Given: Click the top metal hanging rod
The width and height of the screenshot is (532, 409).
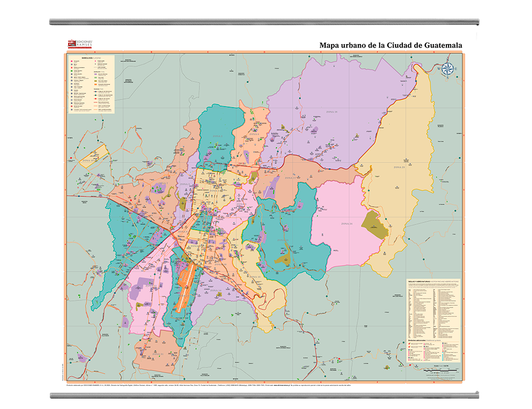Looking at the screenshot, I should [x=264, y=22].
